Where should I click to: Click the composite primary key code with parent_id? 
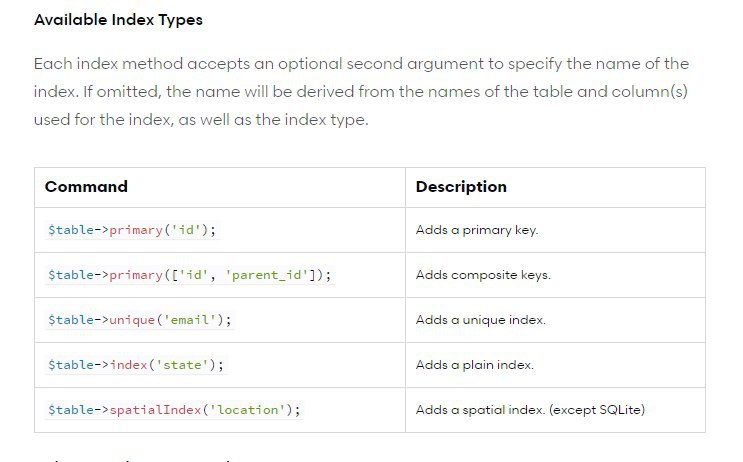point(190,275)
